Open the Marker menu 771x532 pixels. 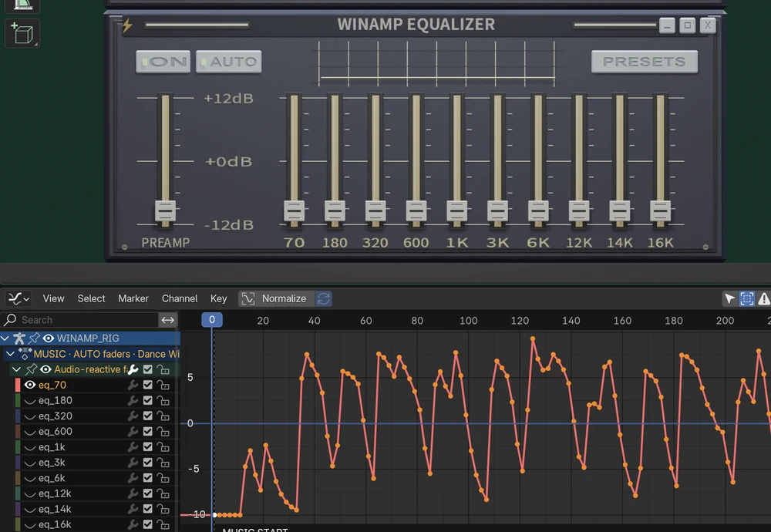(x=133, y=298)
